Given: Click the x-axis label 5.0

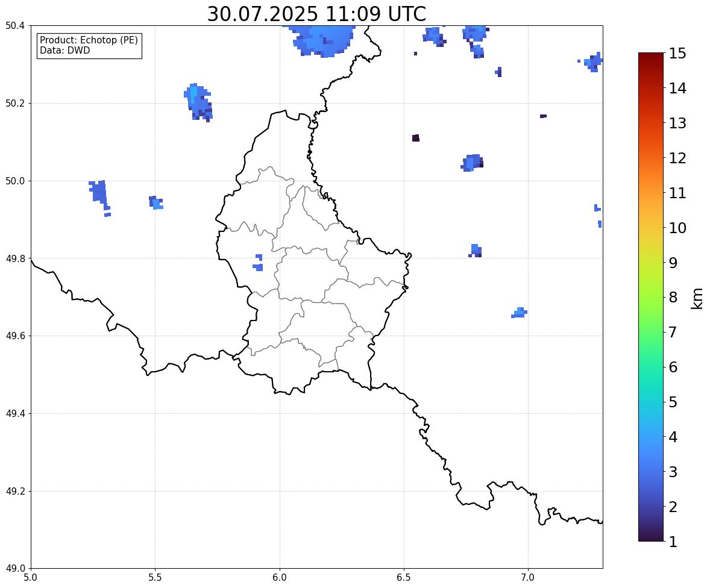Looking at the screenshot, I should [x=30, y=578].
